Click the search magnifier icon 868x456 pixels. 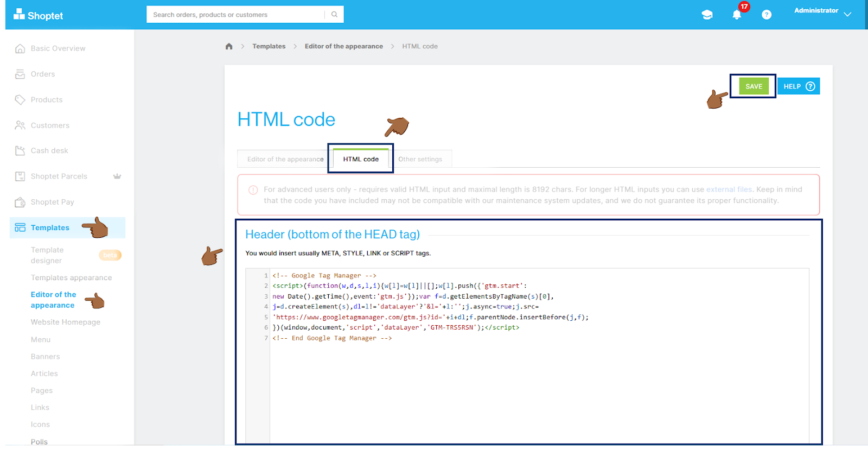click(x=334, y=15)
